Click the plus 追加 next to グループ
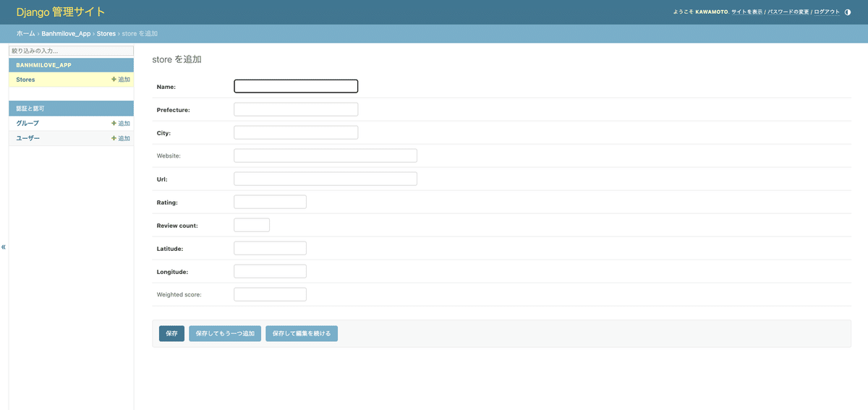The width and height of the screenshot is (868, 410). [x=121, y=124]
